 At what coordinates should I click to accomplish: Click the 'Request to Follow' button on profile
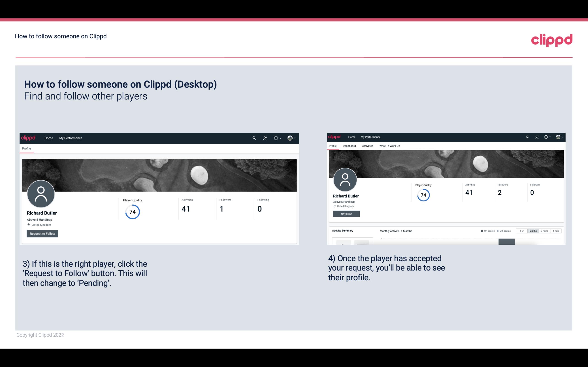(x=42, y=233)
